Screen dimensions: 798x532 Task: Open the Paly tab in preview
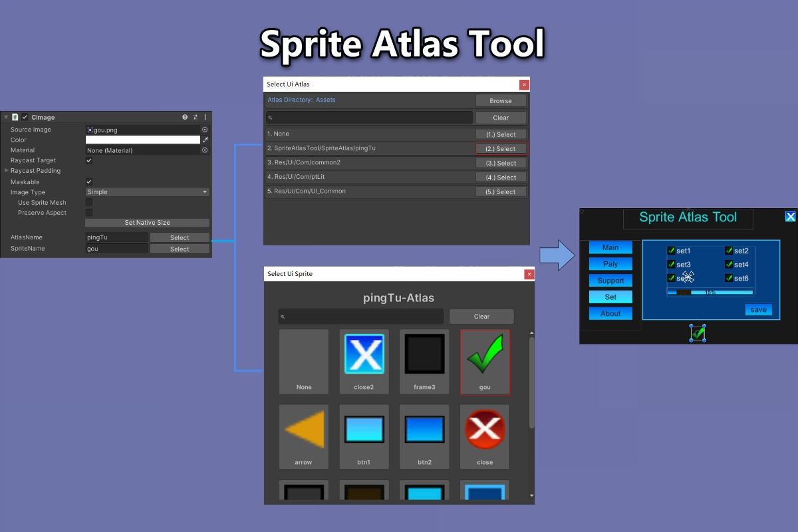click(610, 264)
